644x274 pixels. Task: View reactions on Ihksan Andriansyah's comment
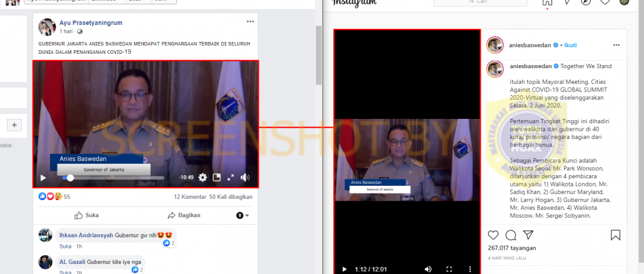169,243
